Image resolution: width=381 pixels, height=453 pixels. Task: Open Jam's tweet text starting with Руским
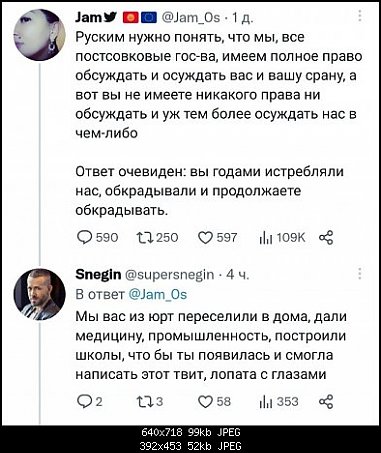pos(219,85)
